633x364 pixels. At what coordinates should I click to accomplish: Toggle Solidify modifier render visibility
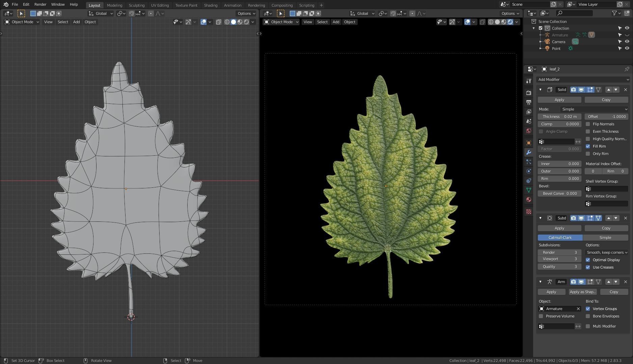573,90
